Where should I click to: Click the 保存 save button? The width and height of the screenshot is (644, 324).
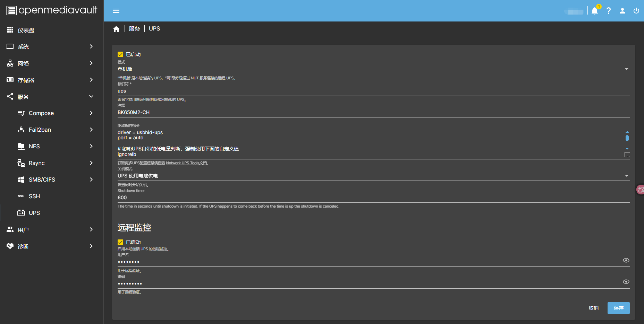pyautogui.click(x=618, y=308)
